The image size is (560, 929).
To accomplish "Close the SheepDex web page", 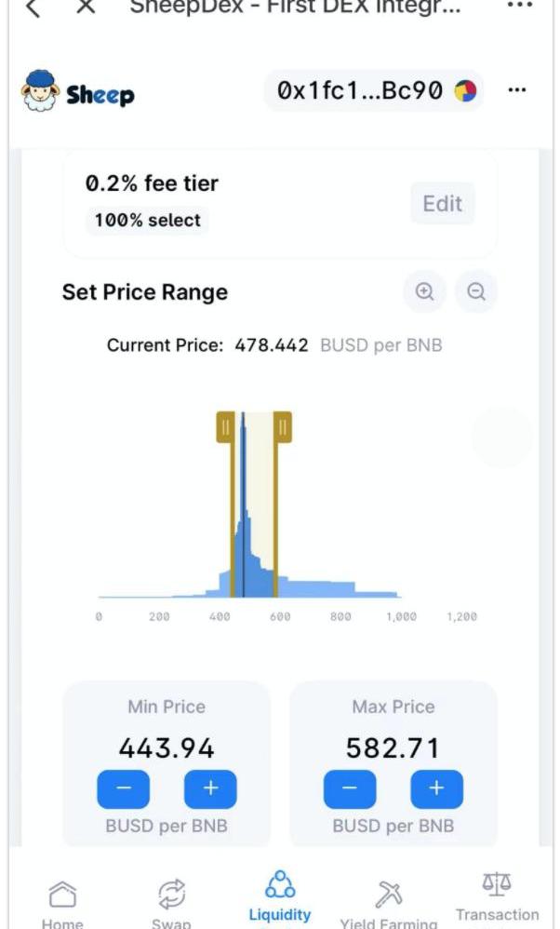I will [86, 8].
